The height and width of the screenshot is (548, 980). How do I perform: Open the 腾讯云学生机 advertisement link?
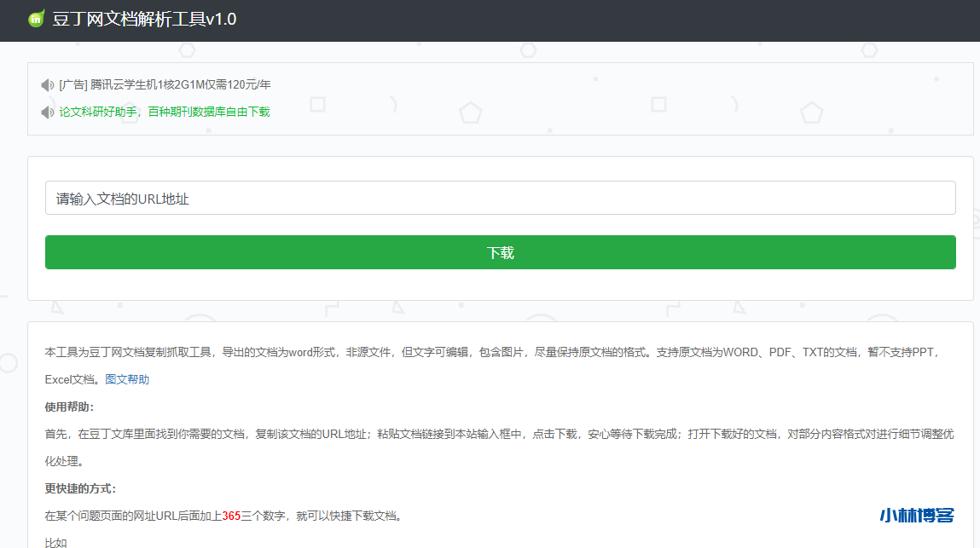(x=180, y=85)
